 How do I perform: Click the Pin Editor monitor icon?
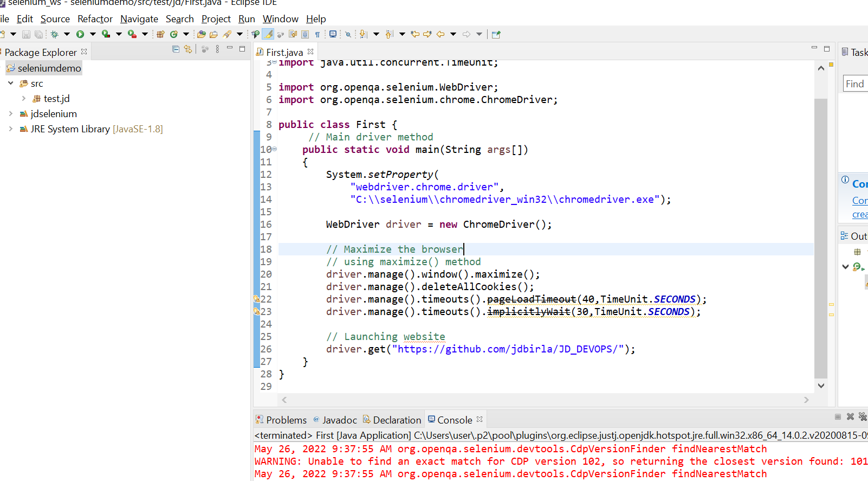tap(333, 34)
